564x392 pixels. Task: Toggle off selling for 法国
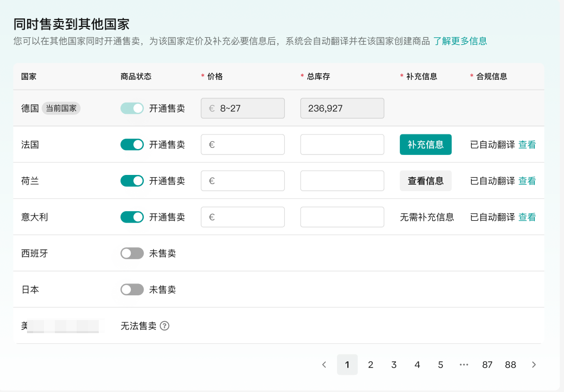tap(132, 144)
